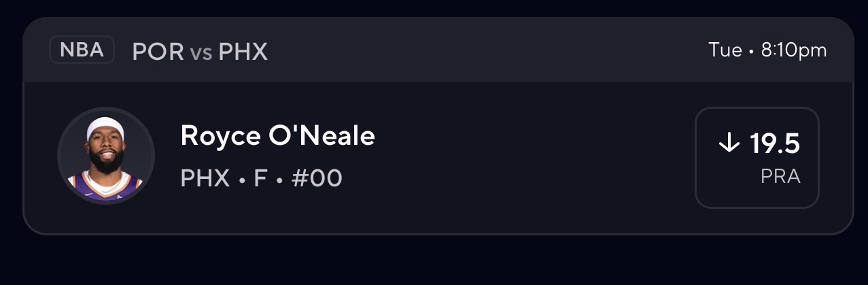
Task: Click the #00 jersey number
Action: point(316,178)
